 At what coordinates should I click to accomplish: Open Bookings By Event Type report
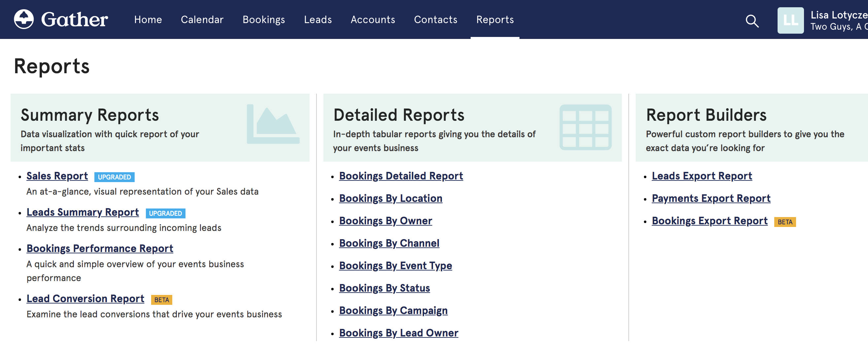click(x=395, y=266)
